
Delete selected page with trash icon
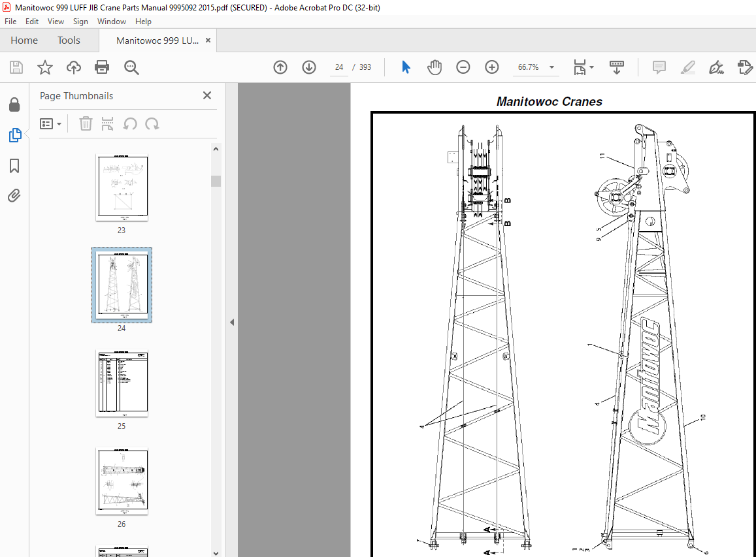click(x=86, y=124)
